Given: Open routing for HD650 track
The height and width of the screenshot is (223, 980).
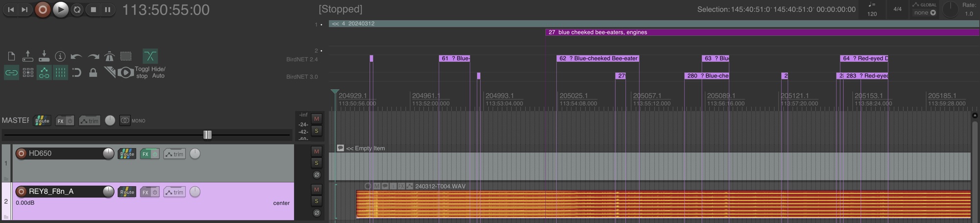Looking at the screenshot, I should pos(127,154).
